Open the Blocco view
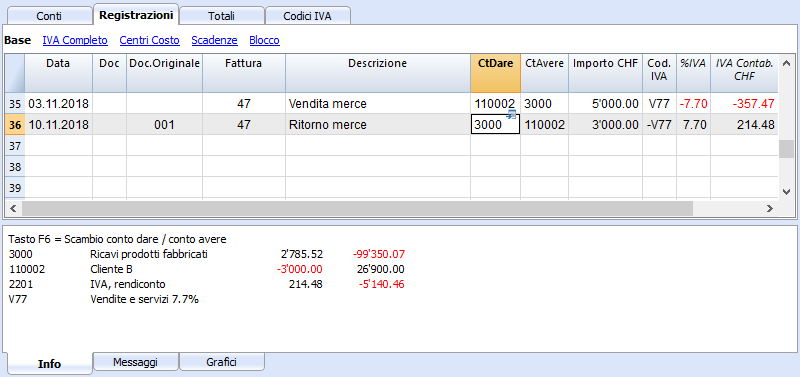This screenshot has width=800, height=377. point(264,40)
